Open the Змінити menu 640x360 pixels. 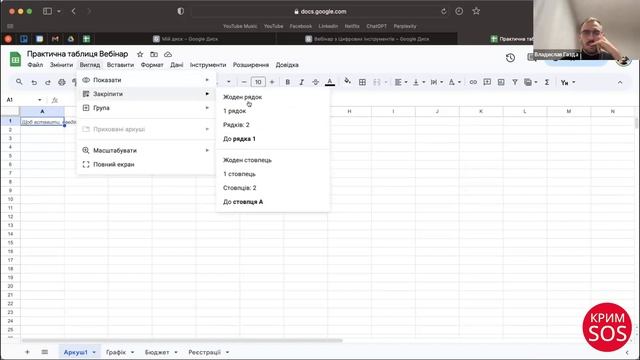click(x=61, y=65)
